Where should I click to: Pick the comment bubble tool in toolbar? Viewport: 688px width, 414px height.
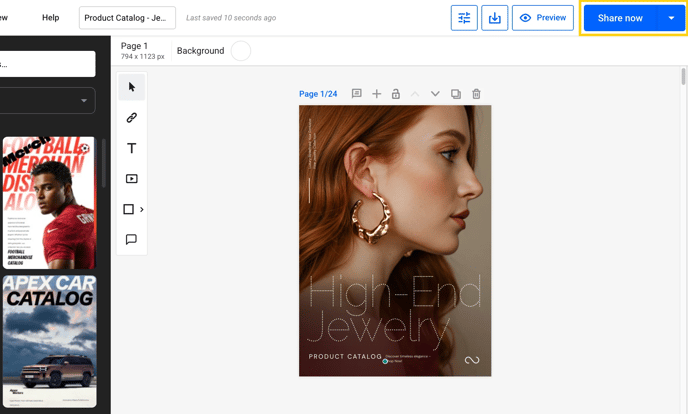[131, 240]
